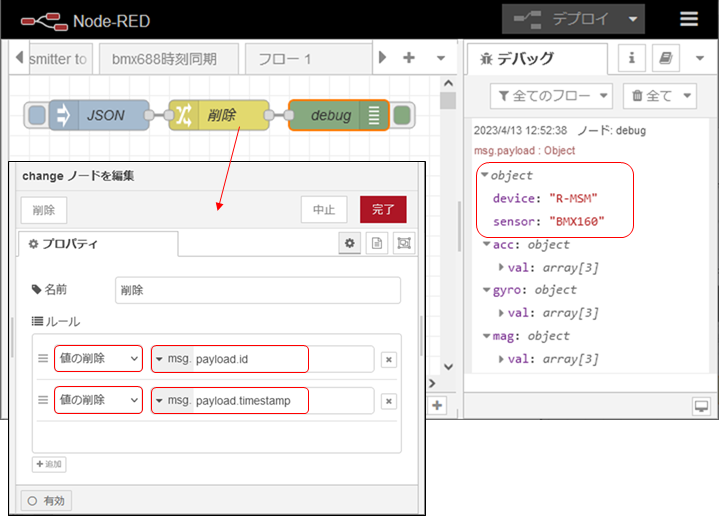This screenshot has width=719, height=516.
Task: Open action dropdown for first 値の削除 rule
Action: click(x=98, y=359)
